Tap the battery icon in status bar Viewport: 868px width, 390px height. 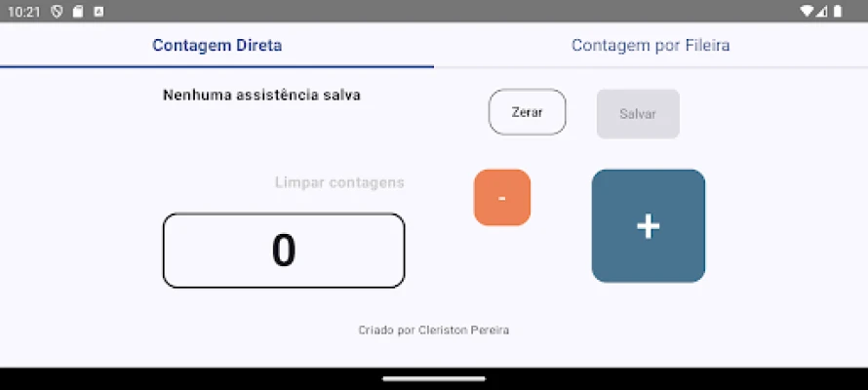838,11
